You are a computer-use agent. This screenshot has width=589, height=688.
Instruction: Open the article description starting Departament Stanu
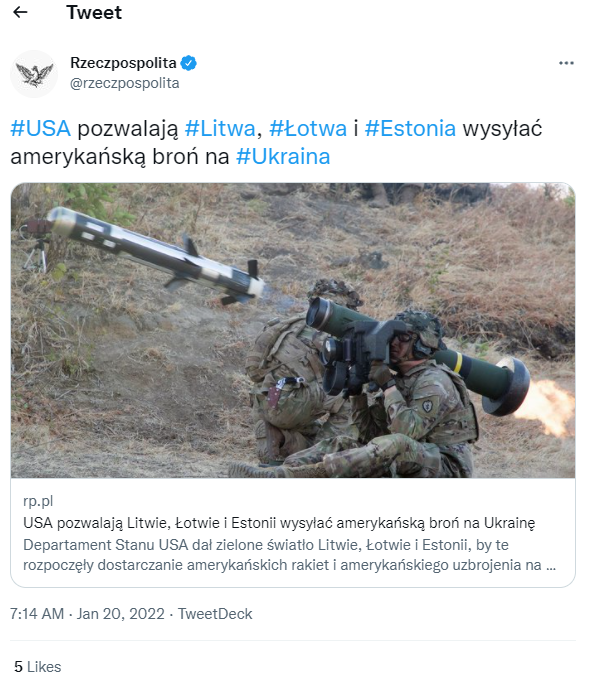290,555
